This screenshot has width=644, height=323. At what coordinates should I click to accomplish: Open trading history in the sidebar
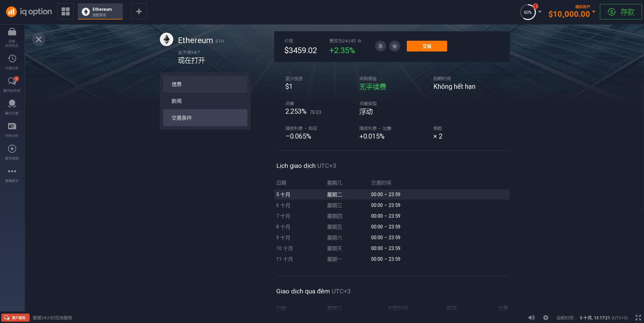pyautogui.click(x=12, y=59)
